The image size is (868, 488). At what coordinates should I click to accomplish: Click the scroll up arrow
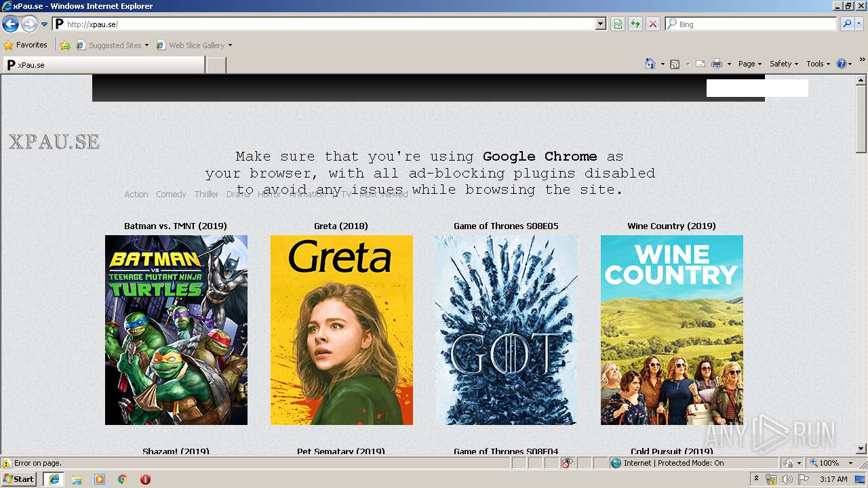point(861,80)
